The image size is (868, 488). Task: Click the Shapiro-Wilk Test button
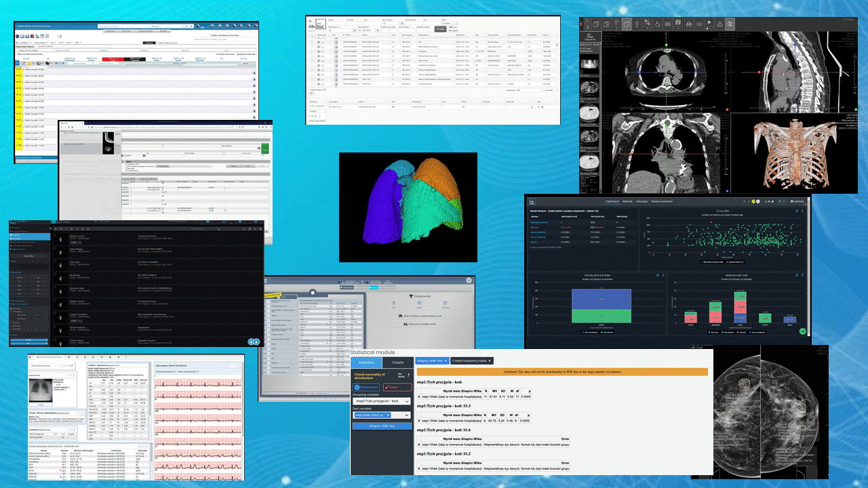coord(382,426)
